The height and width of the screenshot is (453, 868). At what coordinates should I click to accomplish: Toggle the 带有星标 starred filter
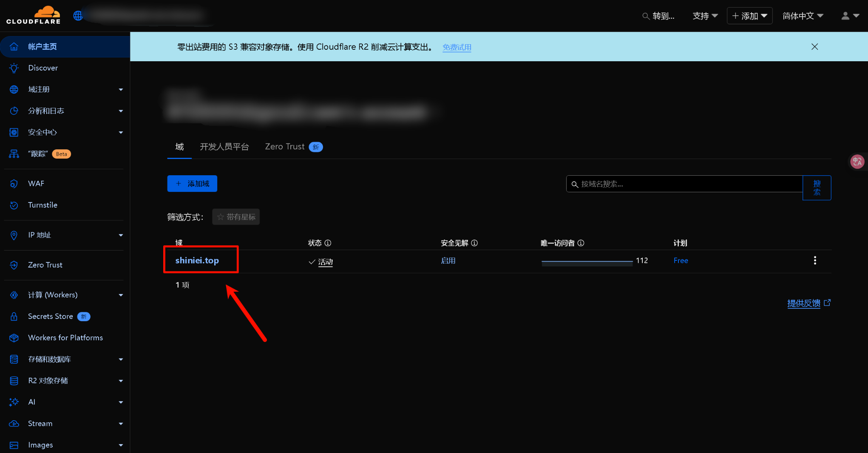236,217
